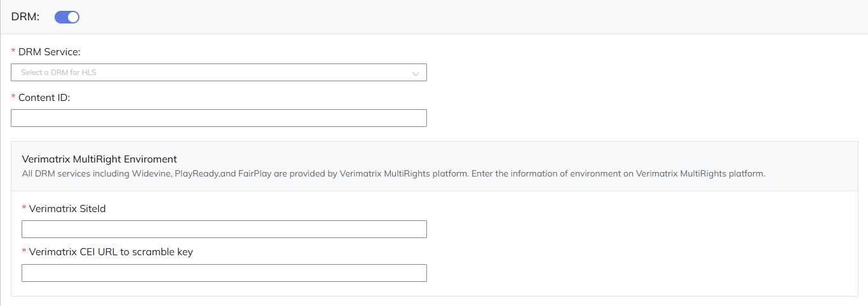
Task: Click the 'DRM Service:' field label
Action: 50,52
